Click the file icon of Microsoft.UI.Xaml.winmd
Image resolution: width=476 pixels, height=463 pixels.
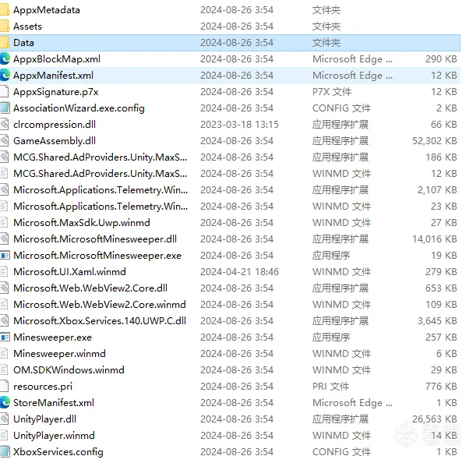[x=4, y=272]
